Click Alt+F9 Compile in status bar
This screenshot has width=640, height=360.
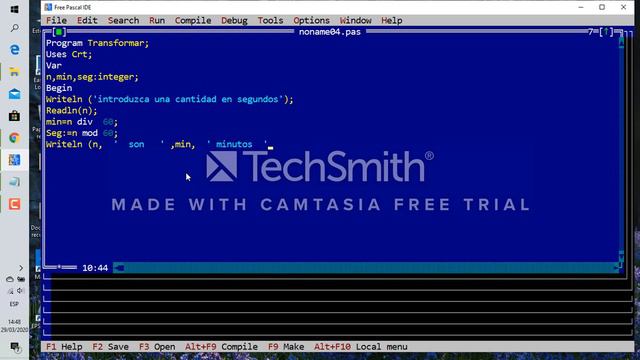coord(221,347)
